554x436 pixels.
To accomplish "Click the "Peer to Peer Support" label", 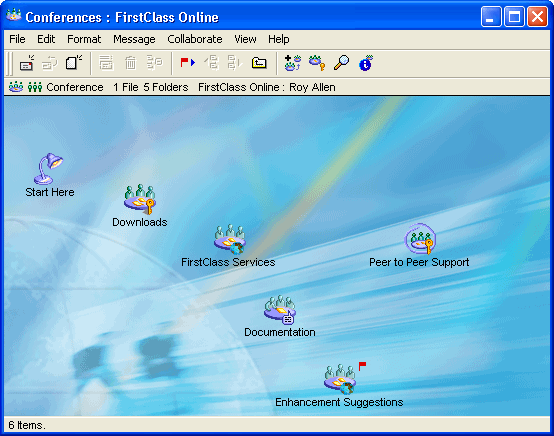I will 419,262.
